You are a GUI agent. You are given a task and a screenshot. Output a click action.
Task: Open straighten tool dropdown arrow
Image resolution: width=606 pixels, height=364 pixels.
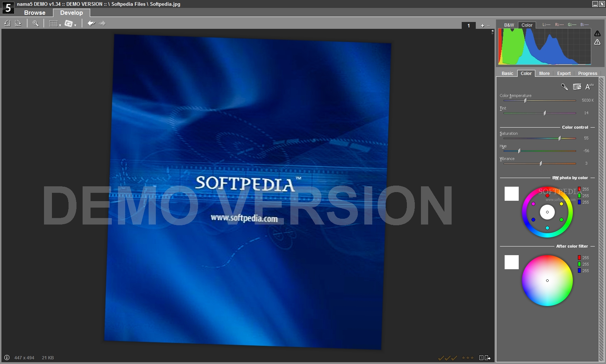(x=75, y=25)
